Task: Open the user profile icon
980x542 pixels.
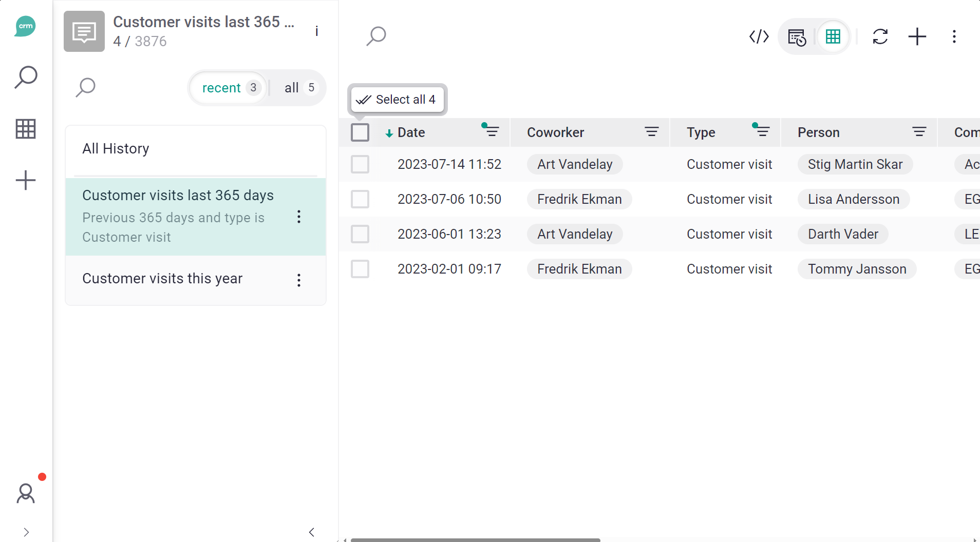Action: (x=26, y=494)
